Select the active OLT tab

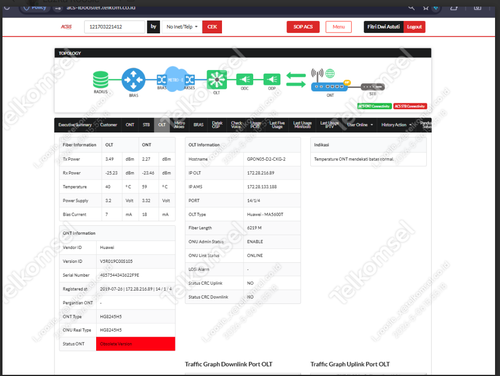click(x=162, y=125)
